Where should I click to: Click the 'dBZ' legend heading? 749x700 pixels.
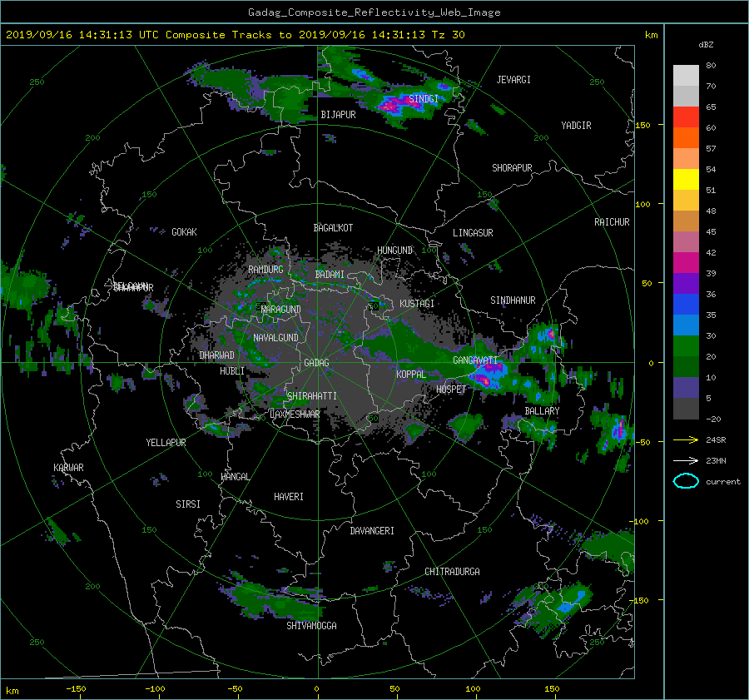pyautogui.click(x=706, y=44)
